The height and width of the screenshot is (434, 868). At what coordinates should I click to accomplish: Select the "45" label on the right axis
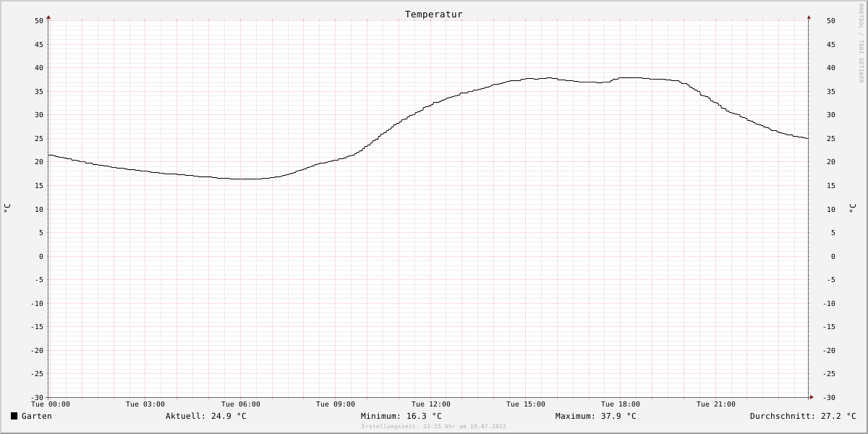(831, 44)
